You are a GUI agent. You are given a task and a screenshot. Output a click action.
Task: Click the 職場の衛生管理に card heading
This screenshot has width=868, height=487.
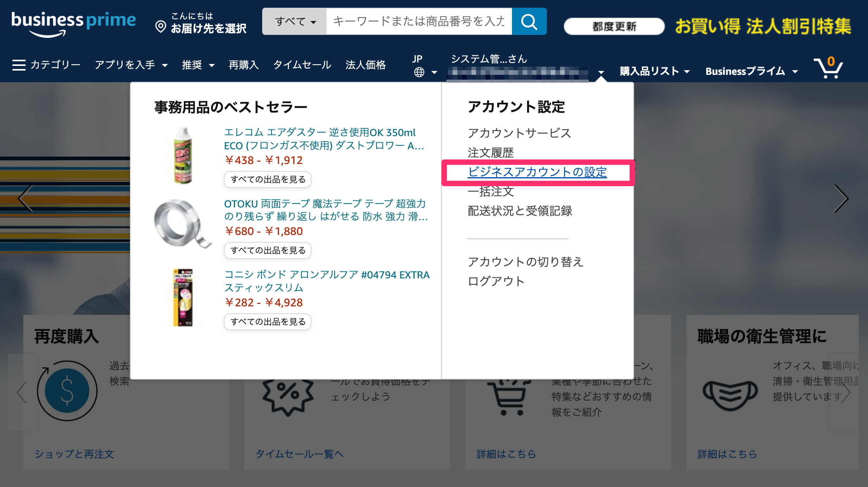point(762,336)
